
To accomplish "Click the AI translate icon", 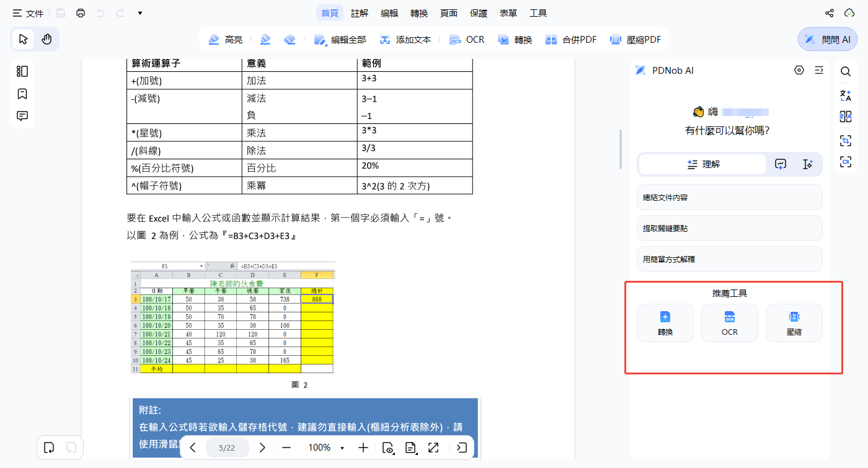I will pos(846,95).
